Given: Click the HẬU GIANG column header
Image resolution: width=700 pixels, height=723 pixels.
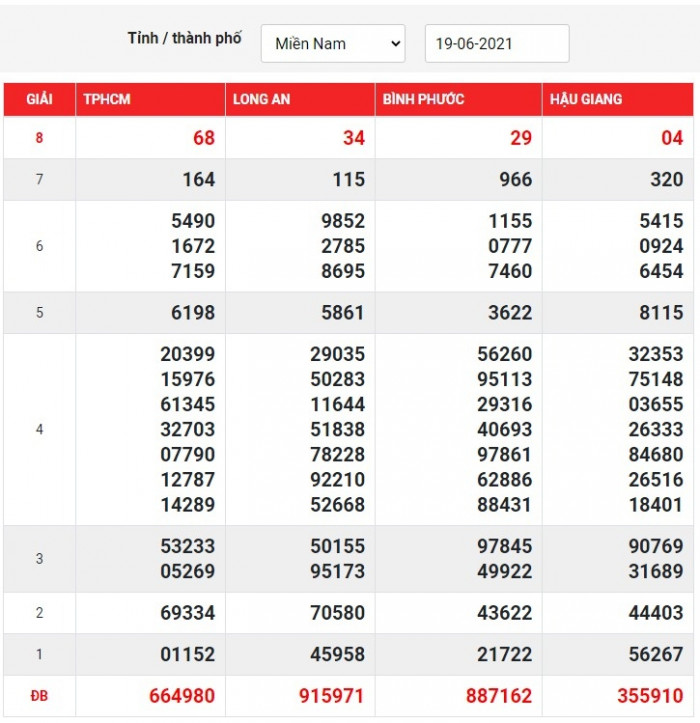Looking at the screenshot, I should click(585, 99).
